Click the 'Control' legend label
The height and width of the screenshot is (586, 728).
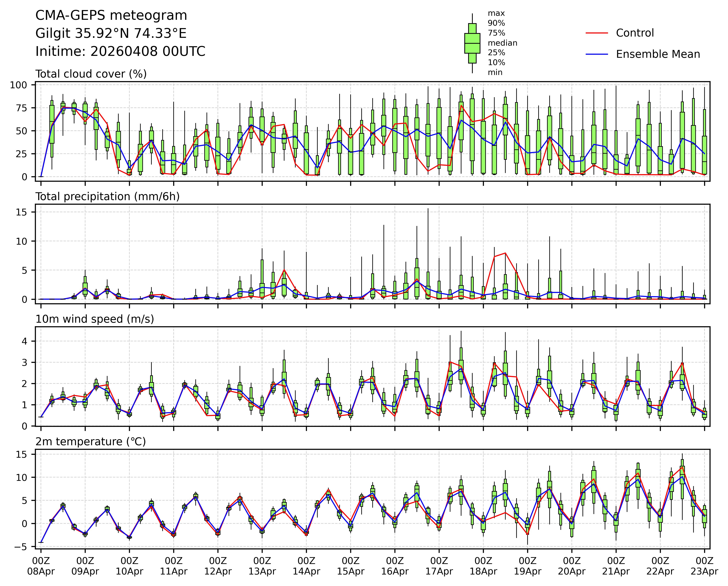click(635, 33)
